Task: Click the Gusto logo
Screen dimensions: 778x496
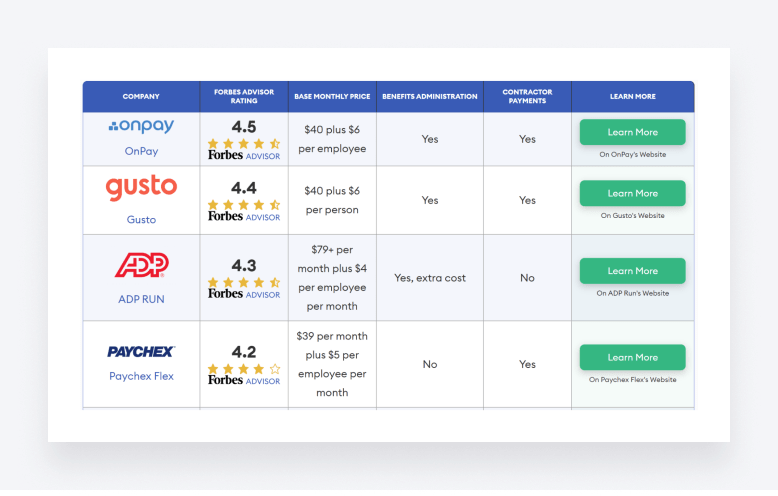Action: point(141,188)
